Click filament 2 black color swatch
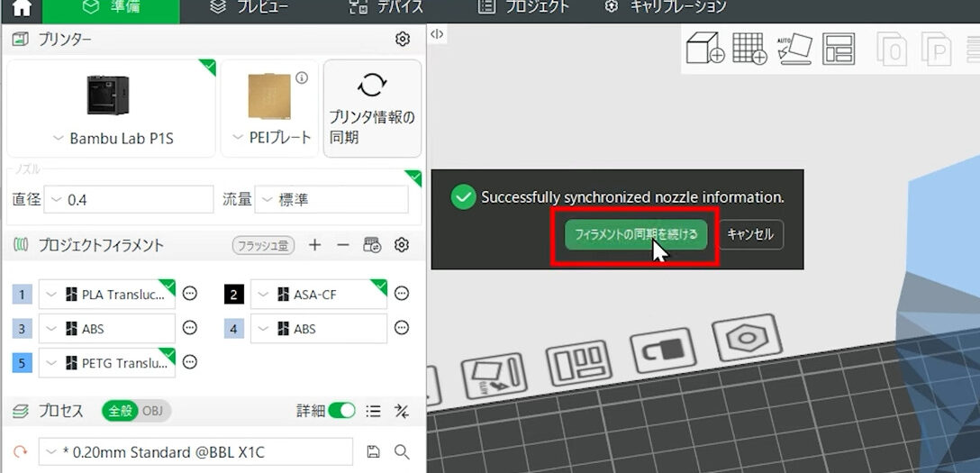Screen dimensions: 980x473 [x=234, y=295]
